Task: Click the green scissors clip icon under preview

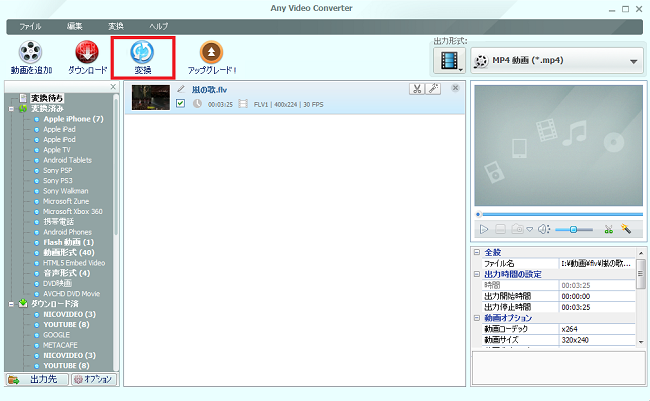Action: tap(609, 229)
